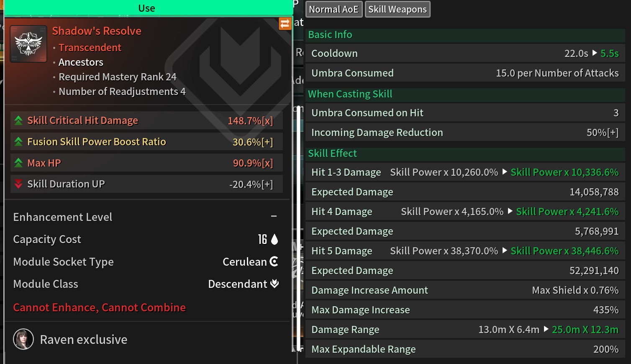Select Skill Power x 38,446.6% green value
Viewport: 631px width, 364px height.
point(564,251)
